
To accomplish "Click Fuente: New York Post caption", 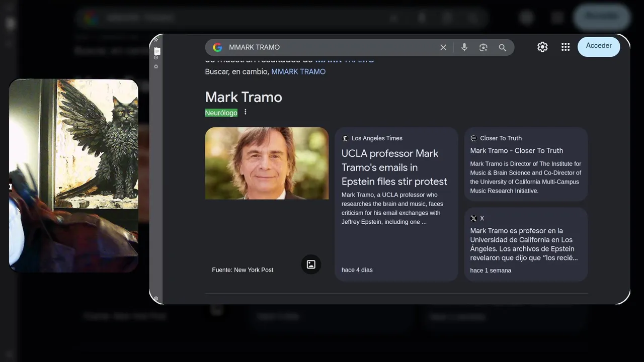I will click(x=243, y=270).
